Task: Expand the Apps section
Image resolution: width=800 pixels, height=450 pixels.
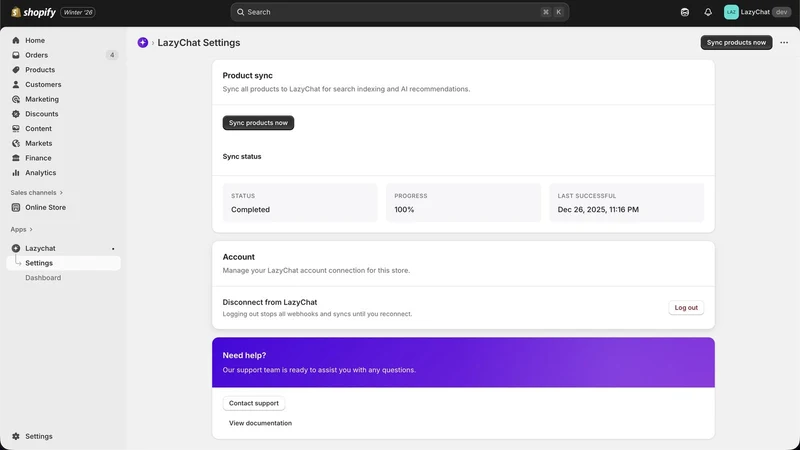Action: [x=21, y=230]
